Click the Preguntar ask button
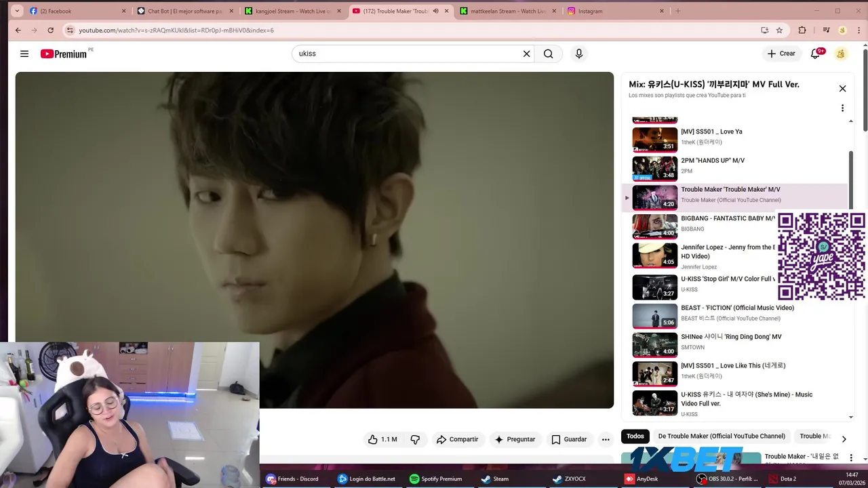This screenshot has width=868, height=488. click(x=515, y=439)
